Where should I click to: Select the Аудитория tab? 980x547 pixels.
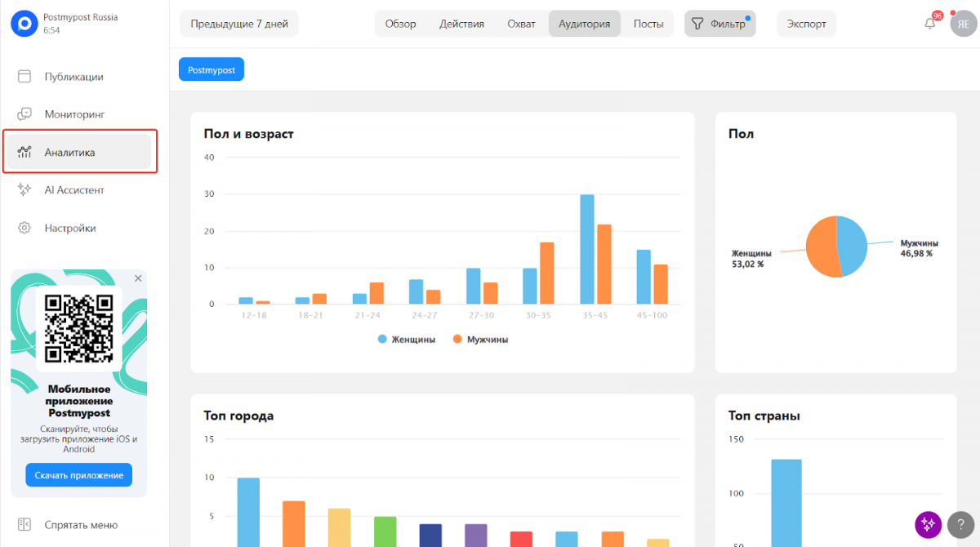(x=585, y=24)
